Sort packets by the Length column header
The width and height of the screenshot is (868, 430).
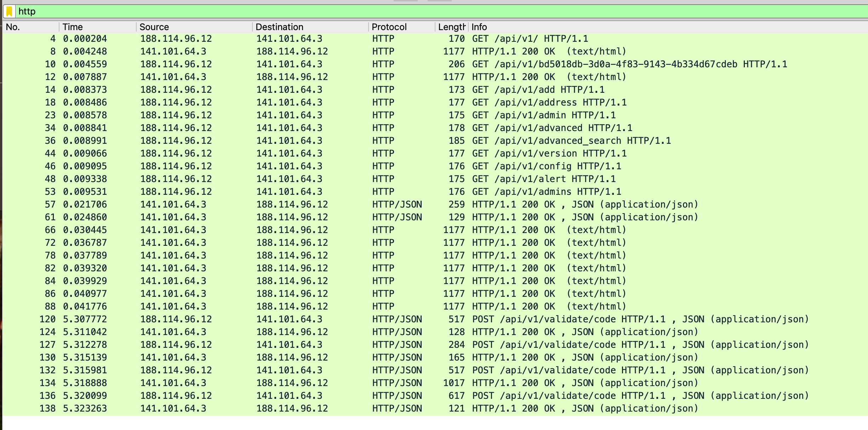point(450,27)
